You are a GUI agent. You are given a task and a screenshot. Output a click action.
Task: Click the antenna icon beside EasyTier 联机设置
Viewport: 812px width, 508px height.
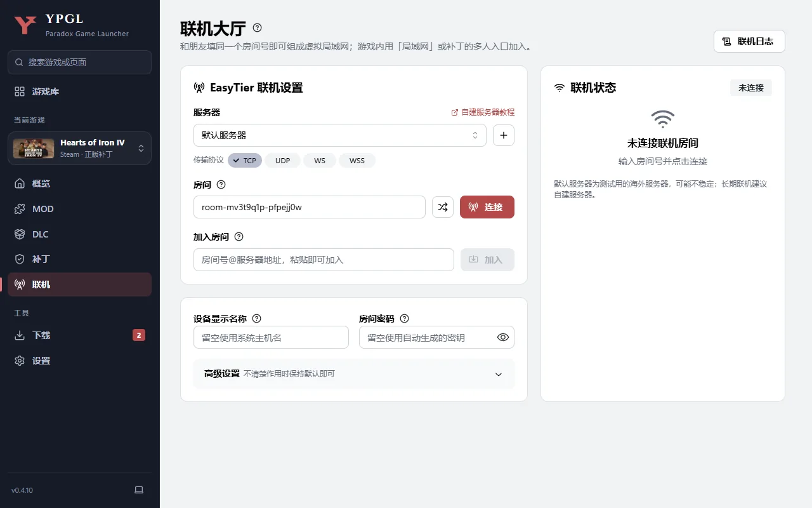[199, 88]
